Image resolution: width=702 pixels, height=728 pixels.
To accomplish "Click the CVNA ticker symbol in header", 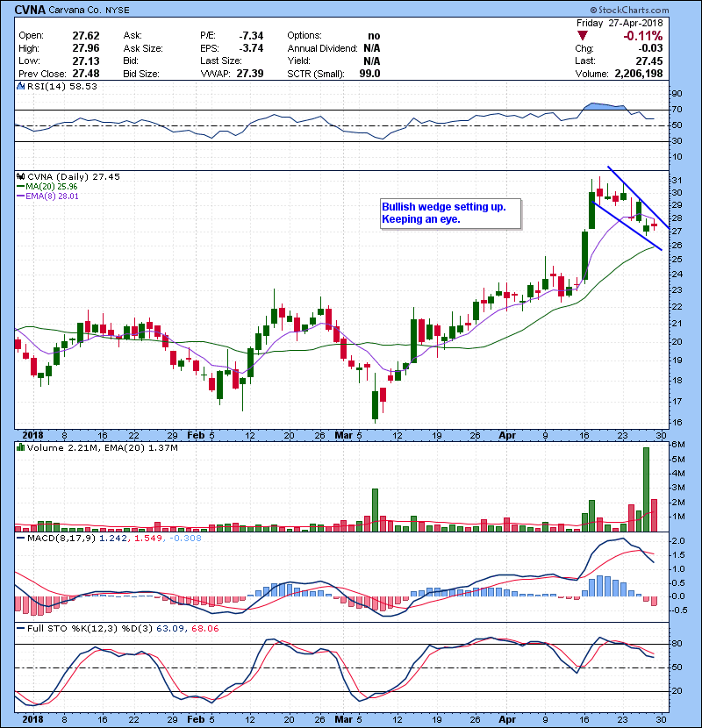I will tap(30, 10).
